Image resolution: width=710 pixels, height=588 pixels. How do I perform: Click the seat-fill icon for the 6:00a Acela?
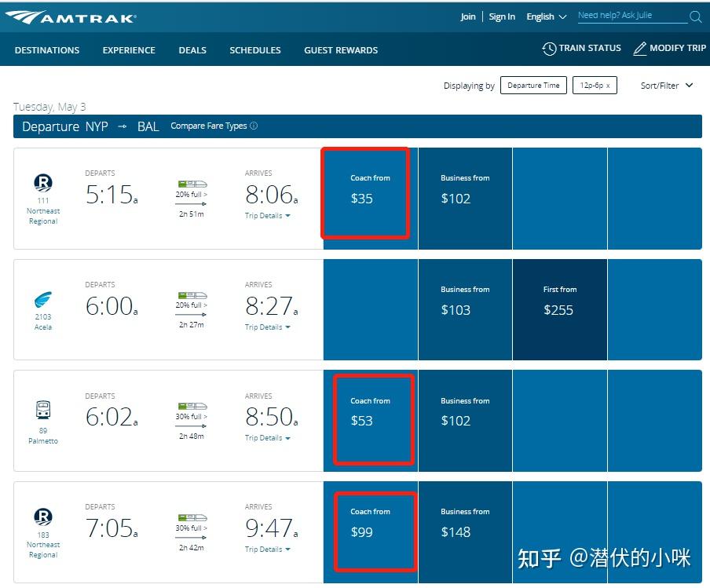click(192, 295)
